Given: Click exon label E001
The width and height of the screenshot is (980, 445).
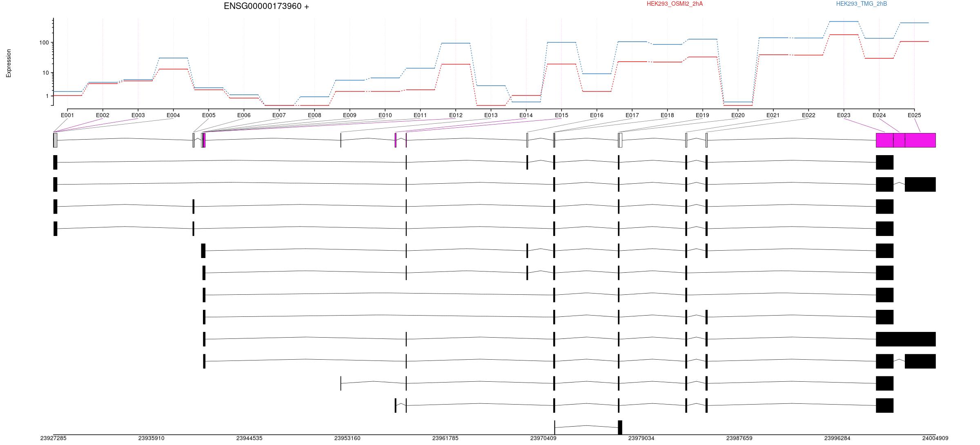Looking at the screenshot, I should point(67,115).
